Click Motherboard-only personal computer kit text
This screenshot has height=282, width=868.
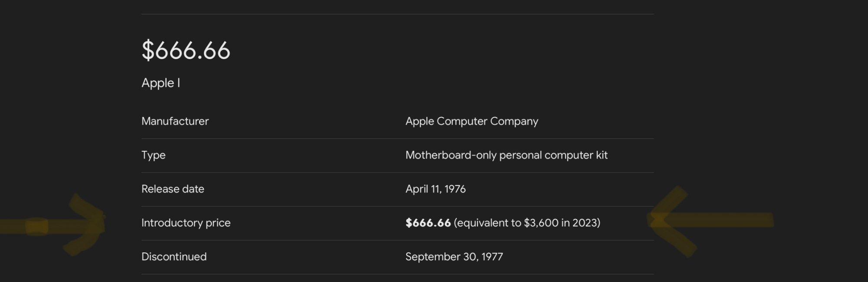click(x=506, y=155)
